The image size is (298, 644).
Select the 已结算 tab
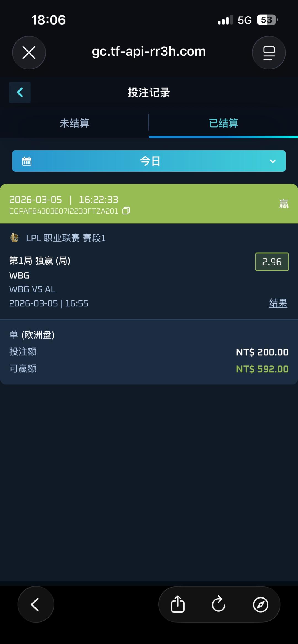coord(223,123)
